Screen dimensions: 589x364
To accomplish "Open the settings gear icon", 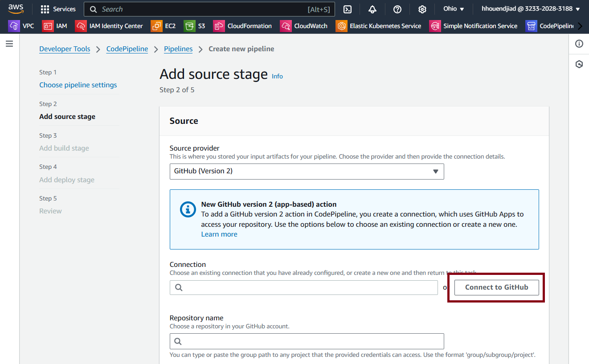I will click(422, 9).
